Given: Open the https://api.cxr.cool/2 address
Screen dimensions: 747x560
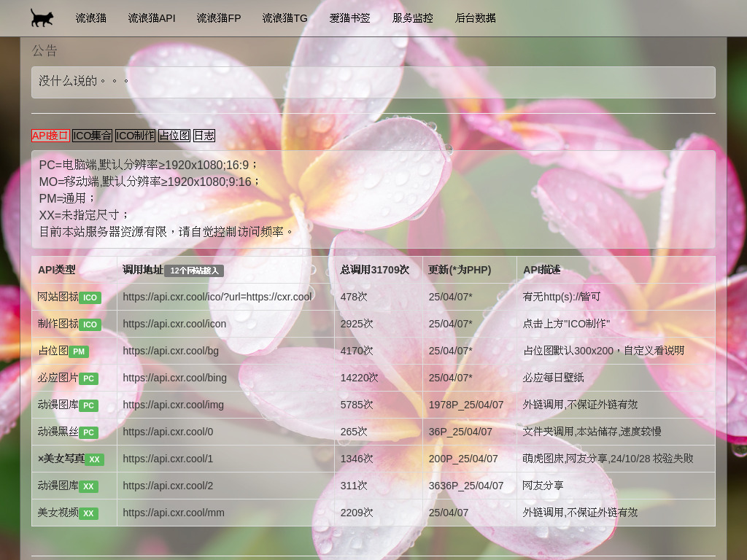Looking at the screenshot, I should click(x=169, y=486).
